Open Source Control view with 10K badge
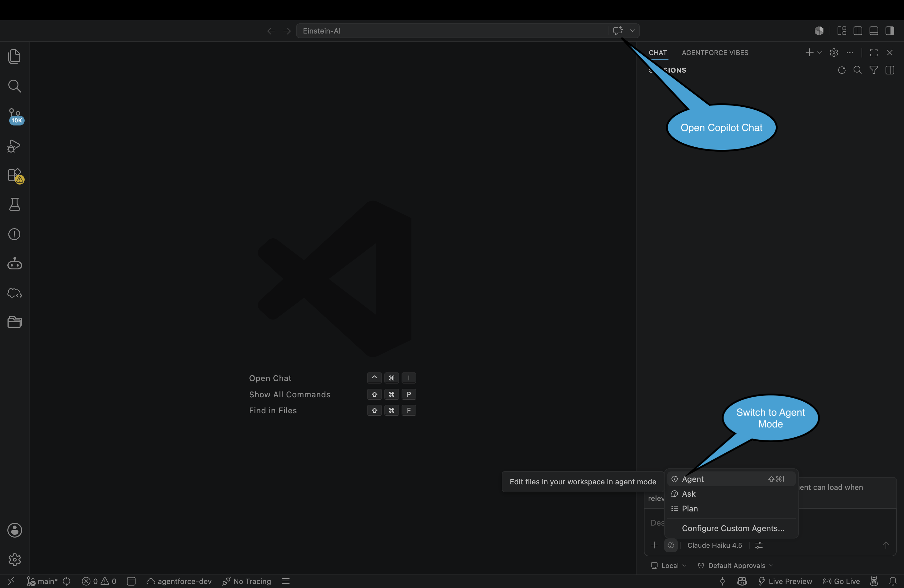The width and height of the screenshot is (904, 588). coord(15,116)
